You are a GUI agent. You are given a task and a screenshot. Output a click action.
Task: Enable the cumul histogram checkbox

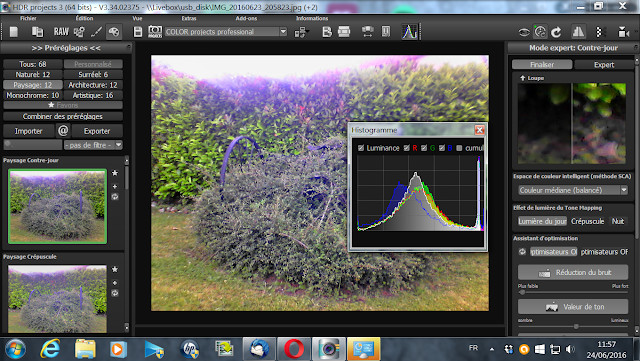click(x=459, y=148)
